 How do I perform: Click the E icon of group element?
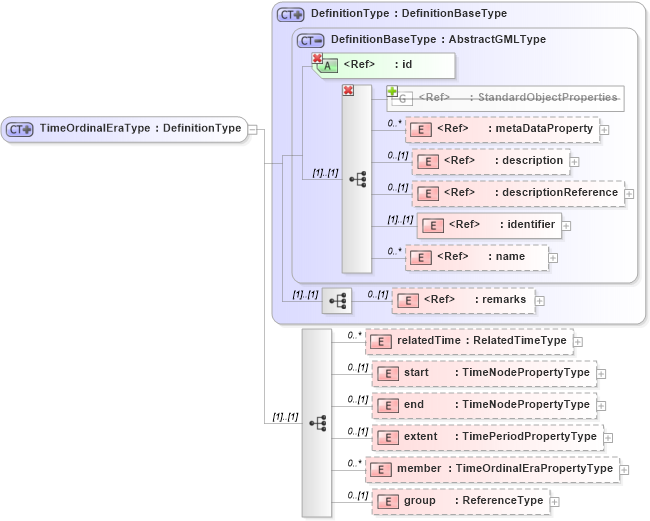click(388, 502)
